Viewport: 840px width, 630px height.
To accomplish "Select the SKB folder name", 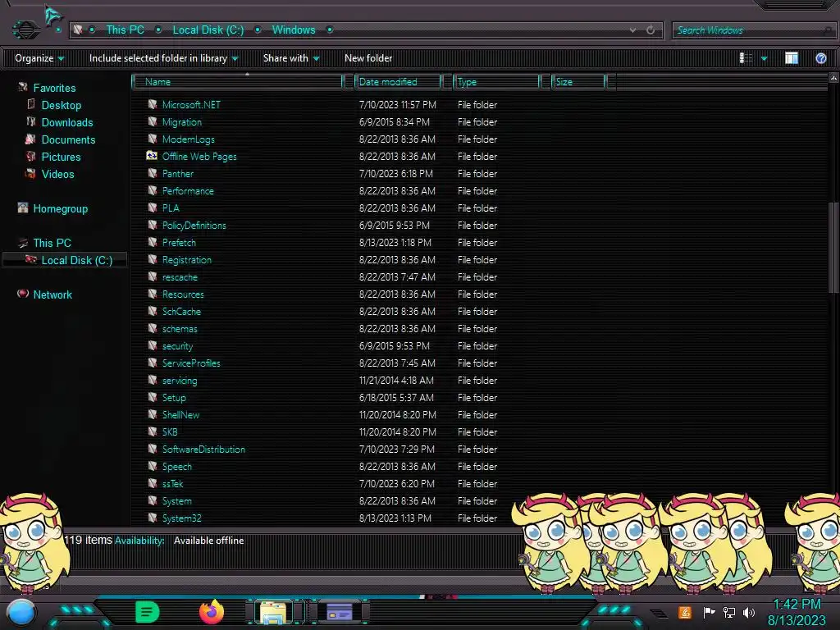I will tap(169, 431).
